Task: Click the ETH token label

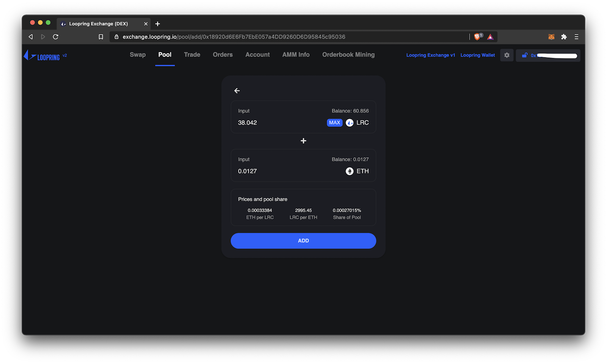Action: click(363, 171)
